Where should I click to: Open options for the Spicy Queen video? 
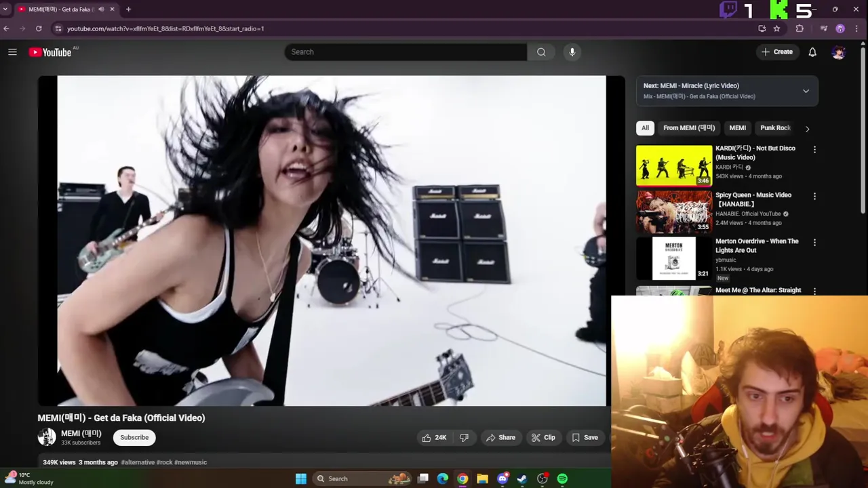click(814, 196)
